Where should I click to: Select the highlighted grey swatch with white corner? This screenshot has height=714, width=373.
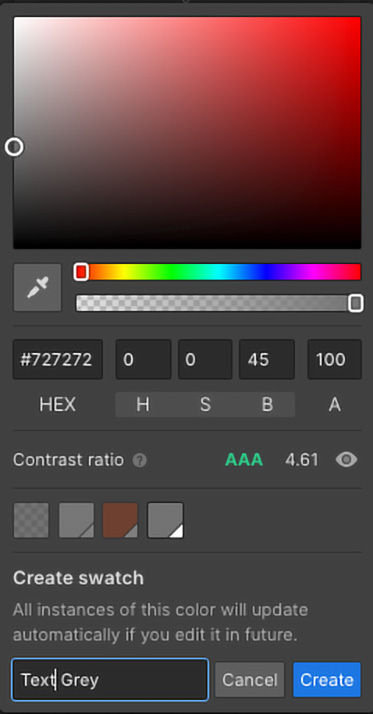165,520
